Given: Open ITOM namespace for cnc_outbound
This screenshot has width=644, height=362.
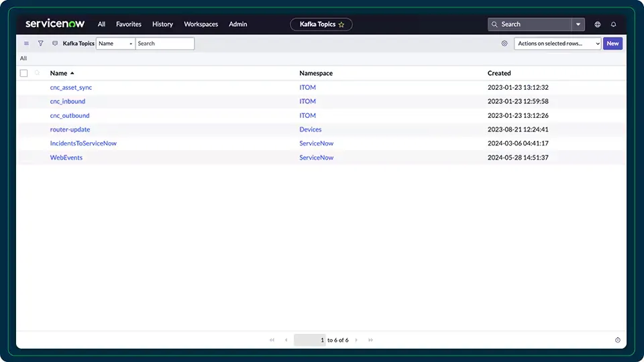Looking at the screenshot, I should click(x=308, y=116).
